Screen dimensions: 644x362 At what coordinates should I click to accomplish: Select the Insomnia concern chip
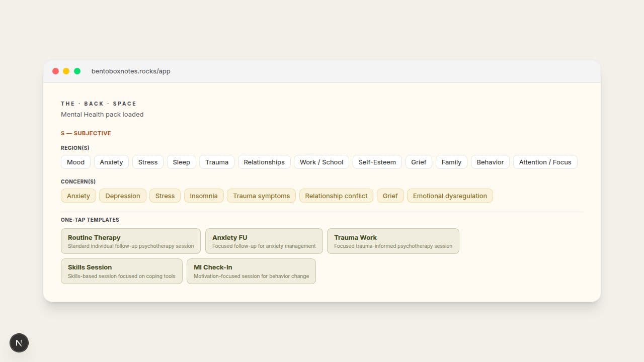204,196
